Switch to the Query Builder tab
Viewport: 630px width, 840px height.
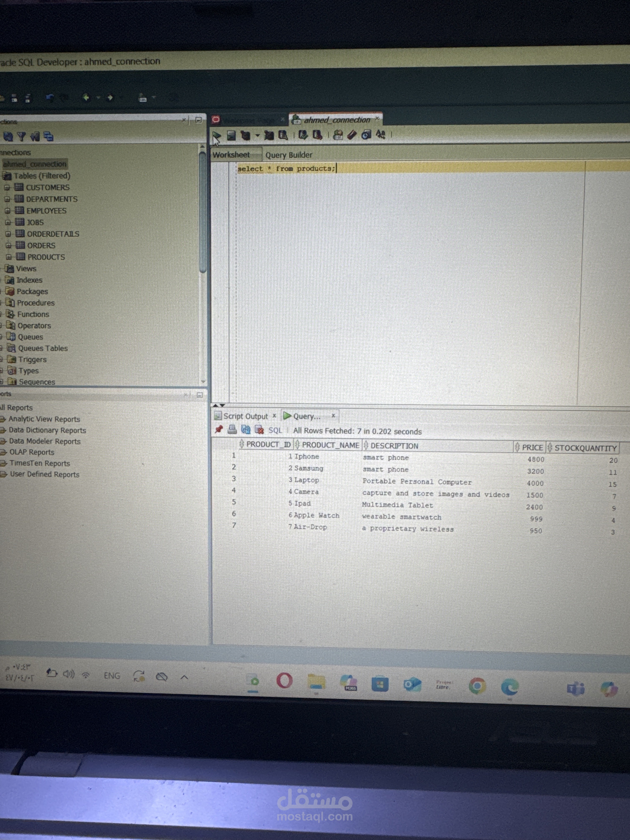[289, 155]
